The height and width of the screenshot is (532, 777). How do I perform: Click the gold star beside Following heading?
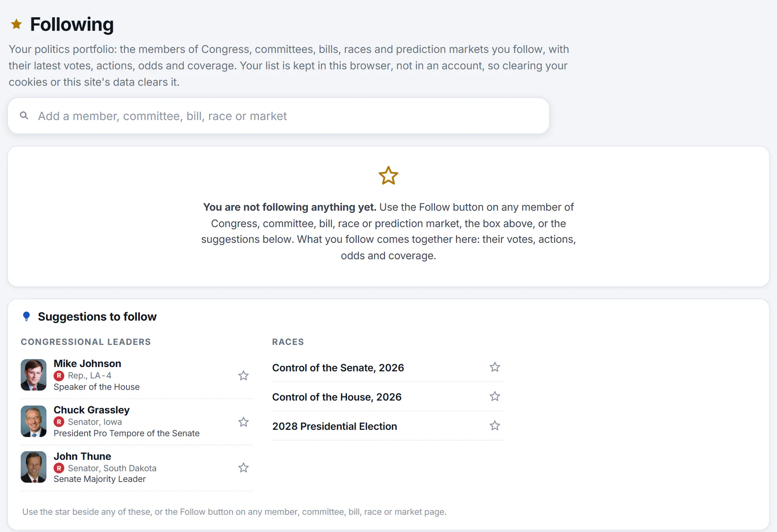16,24
